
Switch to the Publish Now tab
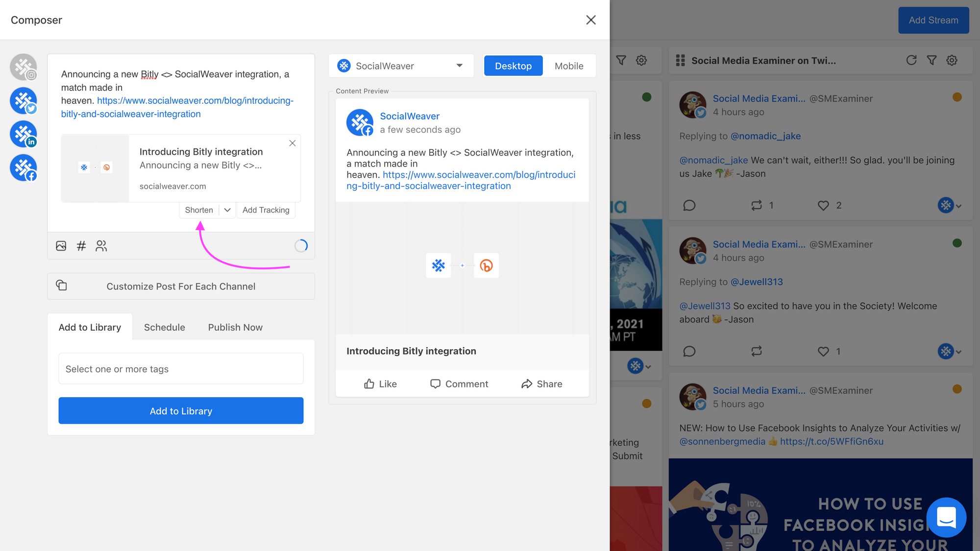[235, 327]
